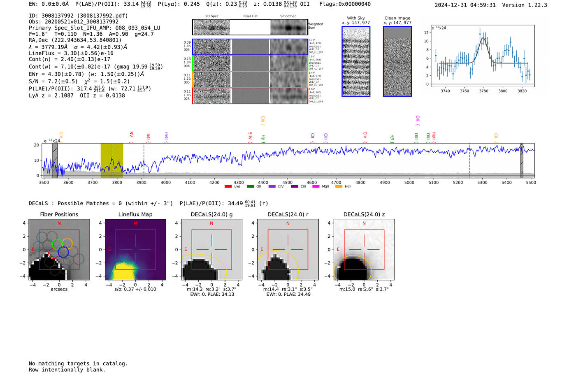Click the blue fiber circle in Fiber Positions

point(63,252)
